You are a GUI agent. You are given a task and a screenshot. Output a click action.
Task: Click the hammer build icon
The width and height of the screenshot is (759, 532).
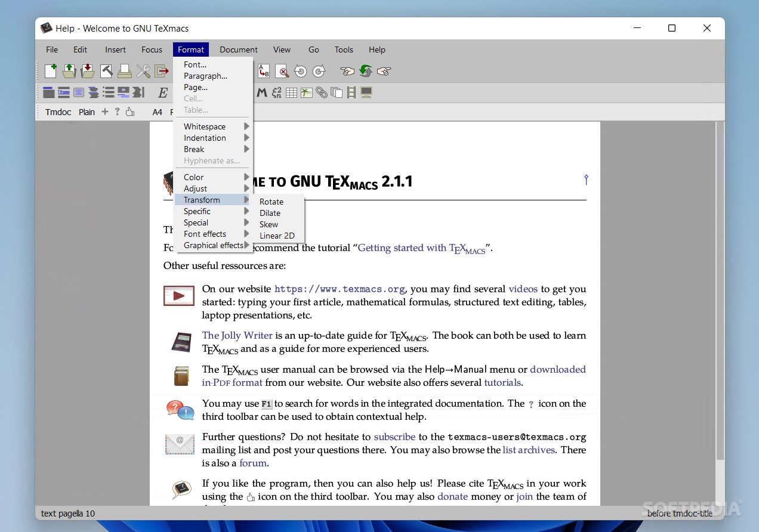[106, 71]
